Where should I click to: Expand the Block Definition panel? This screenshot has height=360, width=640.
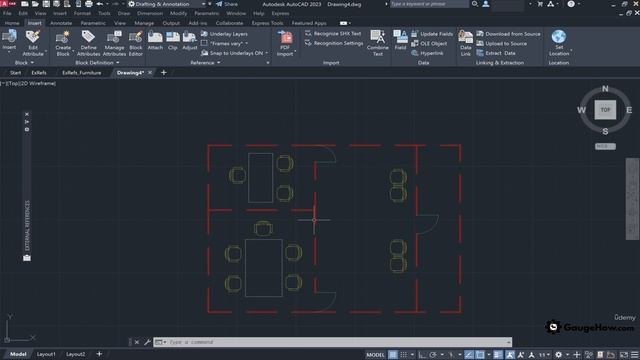(97, 63)
